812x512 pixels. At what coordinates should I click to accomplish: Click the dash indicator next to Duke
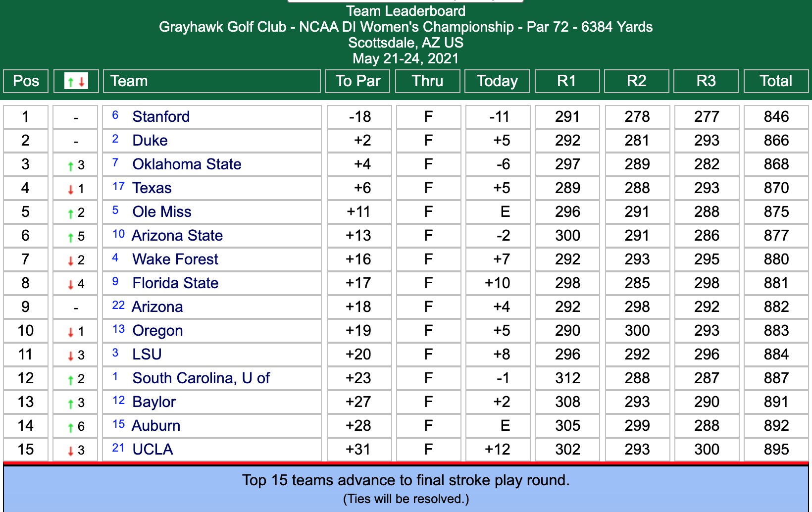coord(75,141)
